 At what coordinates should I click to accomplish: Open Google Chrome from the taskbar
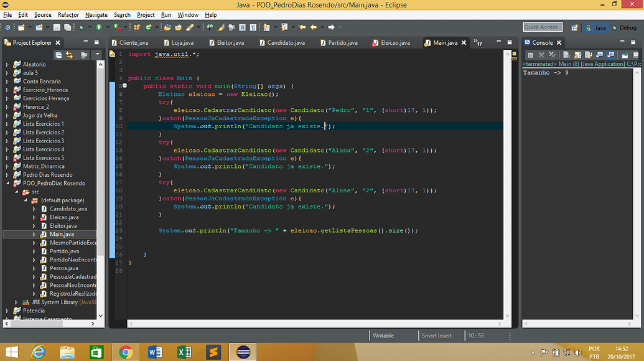pyautogui.click(x=126, y=352)
